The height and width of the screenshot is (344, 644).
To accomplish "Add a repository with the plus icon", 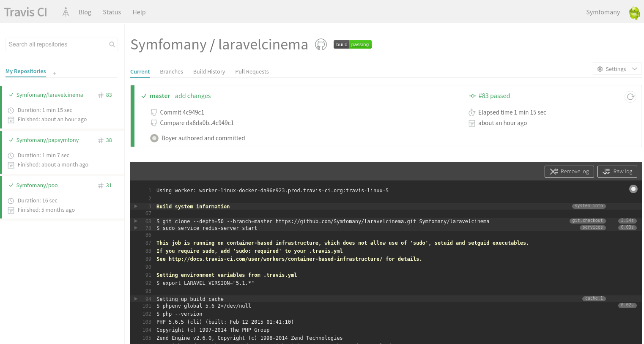I will click(x=55, y=74).
